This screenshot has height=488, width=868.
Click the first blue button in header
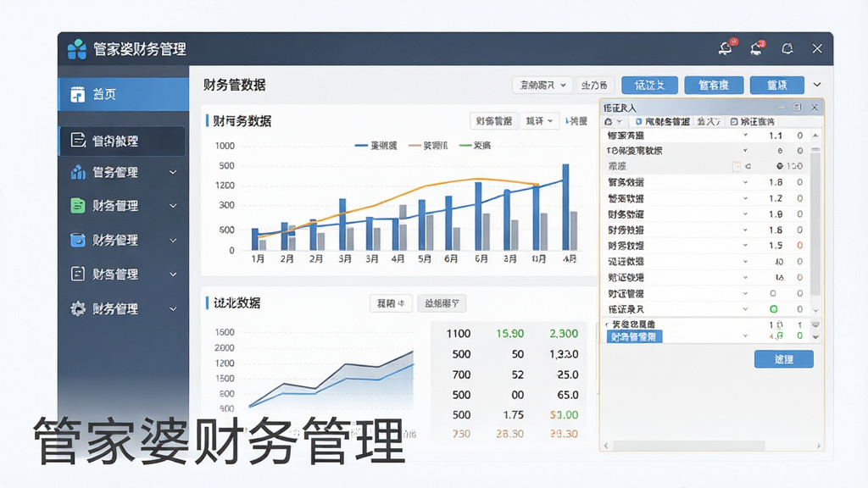[x=649, y=86]
